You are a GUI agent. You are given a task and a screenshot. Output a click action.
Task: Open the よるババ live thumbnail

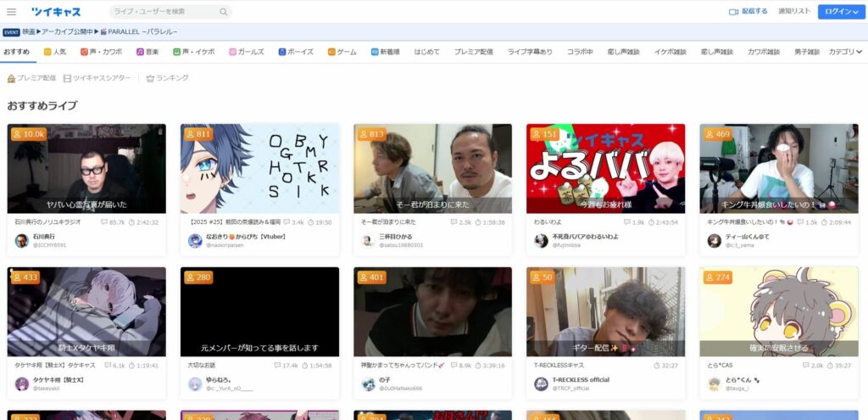(605, 168)
